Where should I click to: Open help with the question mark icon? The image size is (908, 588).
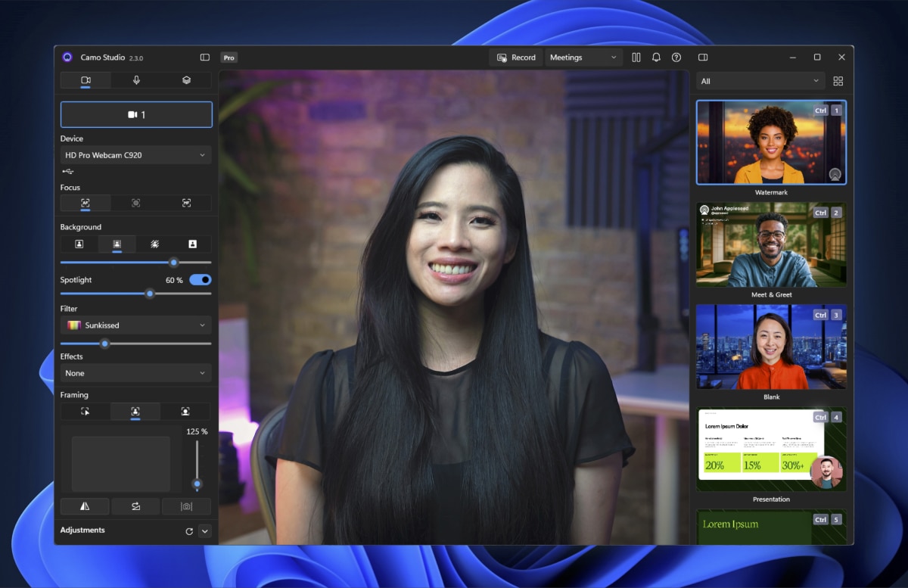coord(676,58)
